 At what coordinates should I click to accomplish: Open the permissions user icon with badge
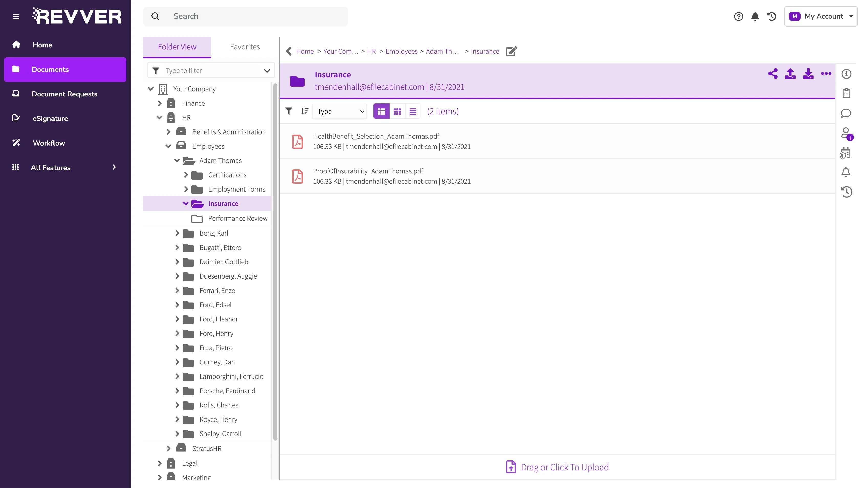click(x=846, y=133)
